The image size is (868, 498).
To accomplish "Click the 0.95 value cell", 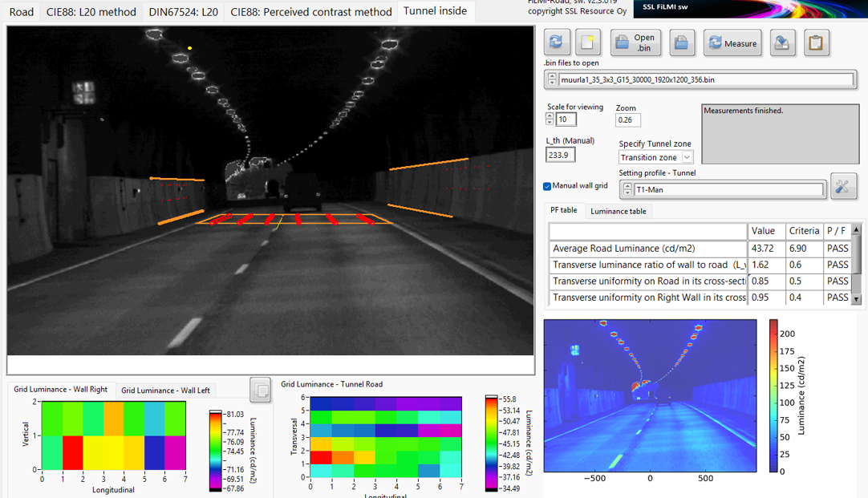I will click(x=767, y=298).
